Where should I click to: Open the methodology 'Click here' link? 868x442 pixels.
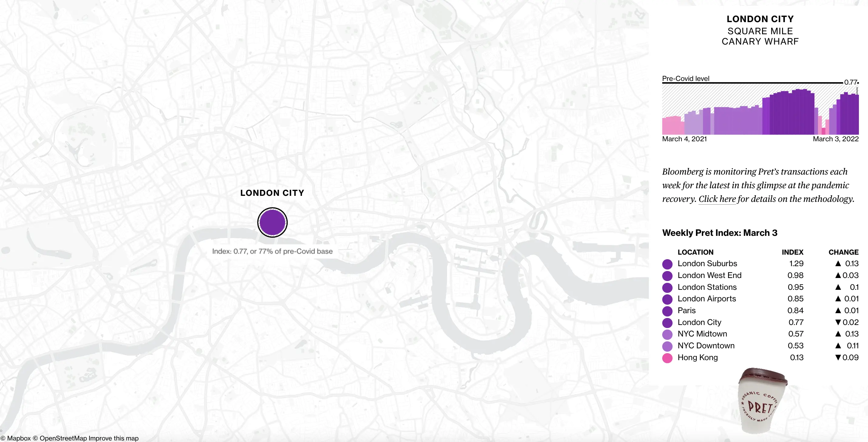click(x=717, y=199)
